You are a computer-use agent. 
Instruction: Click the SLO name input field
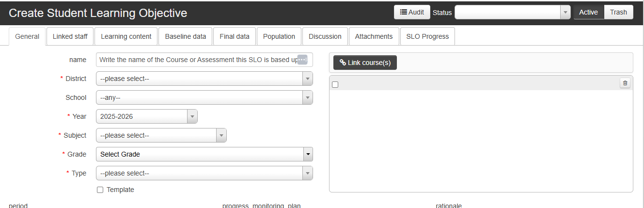[x=204, y=60]
